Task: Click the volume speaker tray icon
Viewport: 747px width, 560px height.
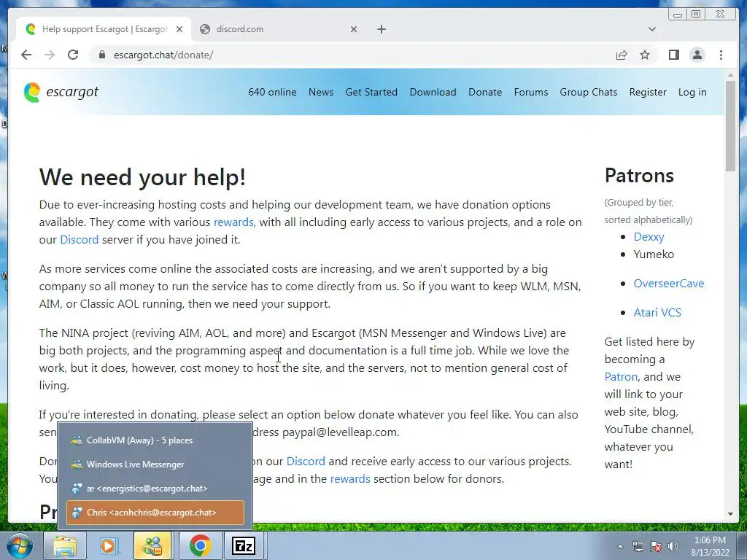Action: (x=673, y=546)
